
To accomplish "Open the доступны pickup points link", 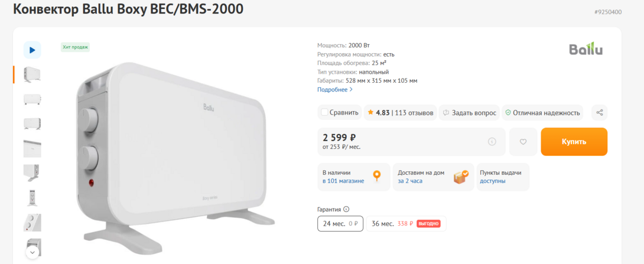I will 492,181.
